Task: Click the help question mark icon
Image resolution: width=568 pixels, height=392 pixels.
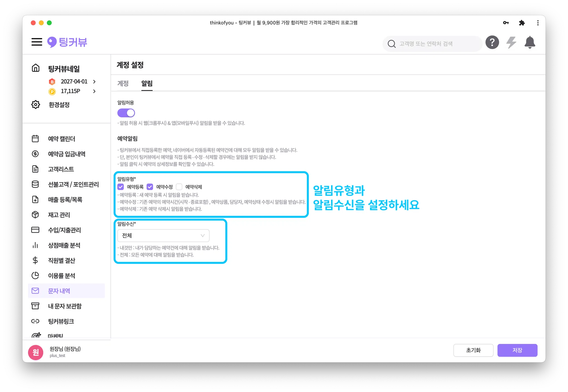Action: 492,42
